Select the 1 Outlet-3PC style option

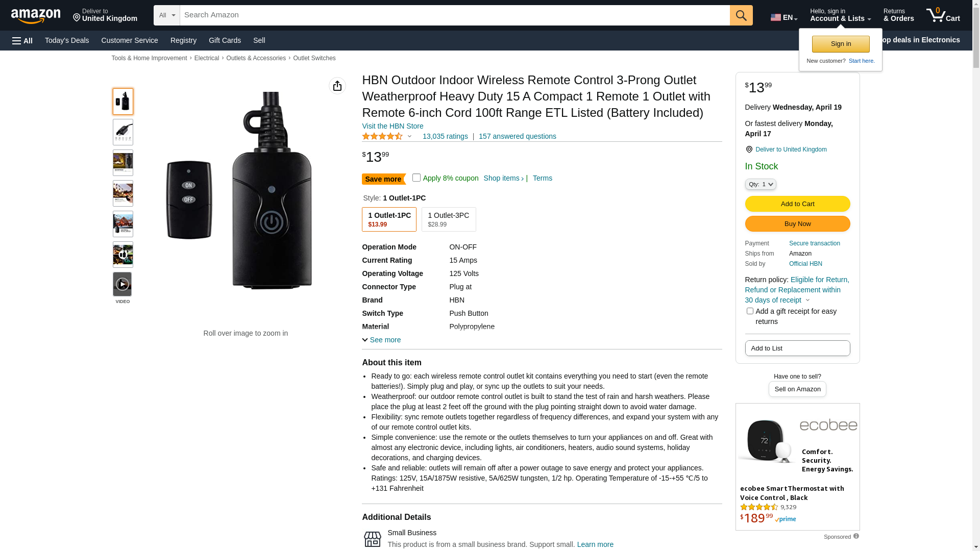449,219
